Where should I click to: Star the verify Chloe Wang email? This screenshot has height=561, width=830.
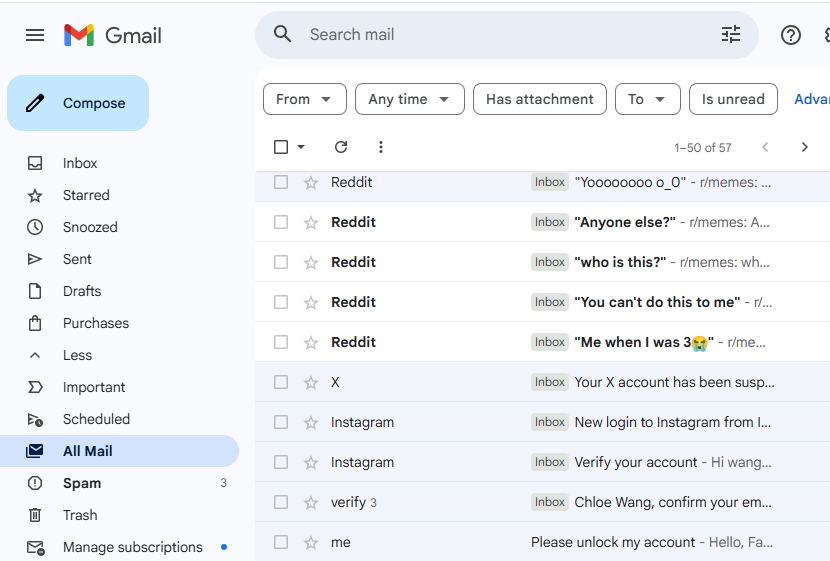311,502
